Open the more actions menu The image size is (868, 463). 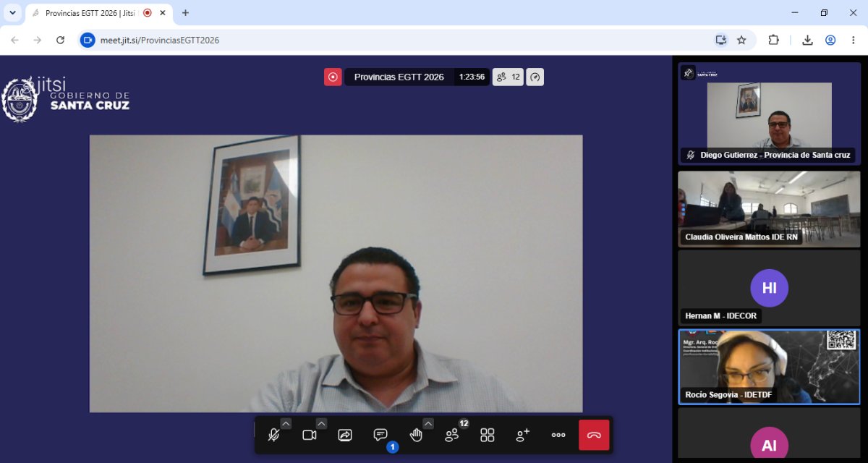558,435
